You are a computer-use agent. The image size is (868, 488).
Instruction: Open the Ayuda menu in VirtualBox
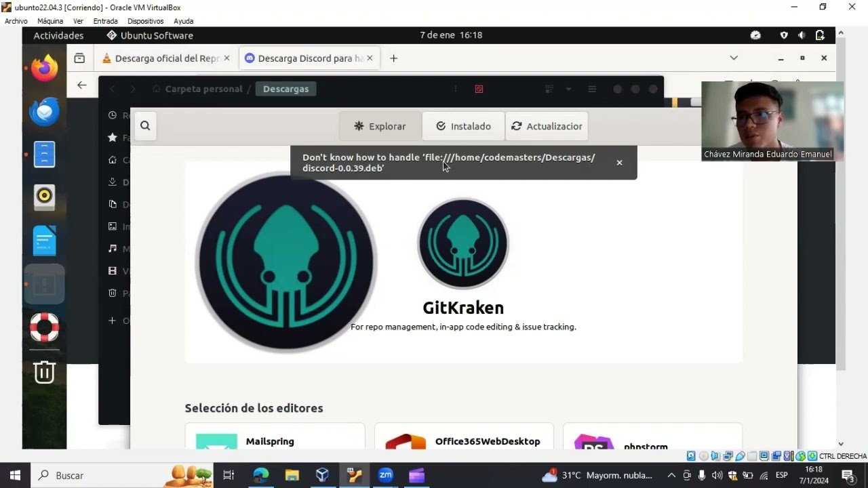tap(183, 21)
